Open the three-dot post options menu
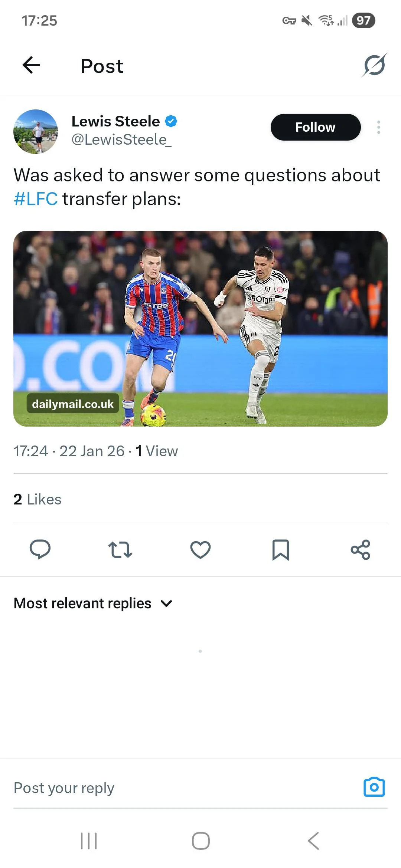The width and height of the screenshot is (401, 868). pyautogui.click(x=378, y=127)
